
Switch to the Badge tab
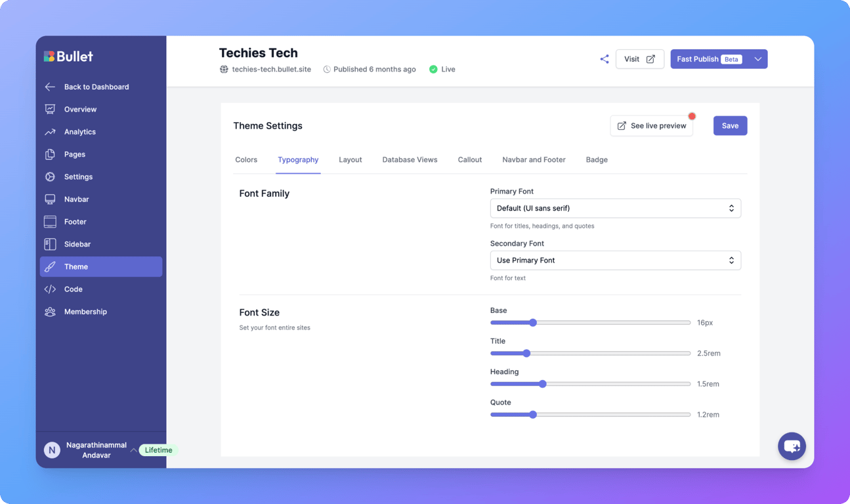pyautogui.click(x=597, y=159)
